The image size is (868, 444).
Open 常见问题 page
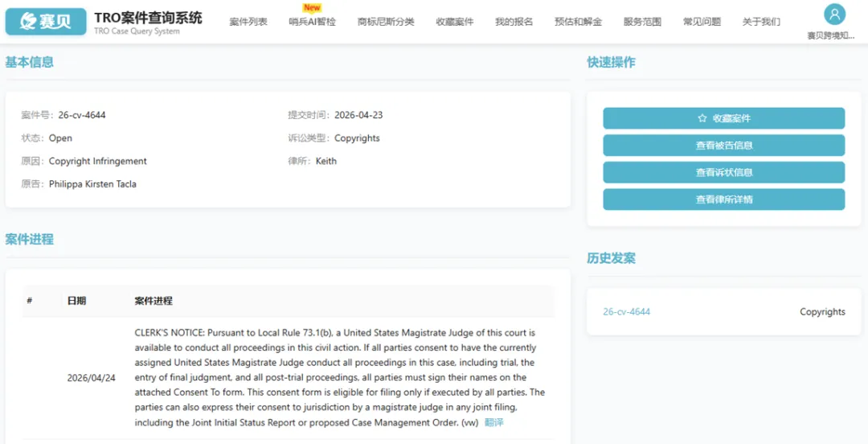702,23
